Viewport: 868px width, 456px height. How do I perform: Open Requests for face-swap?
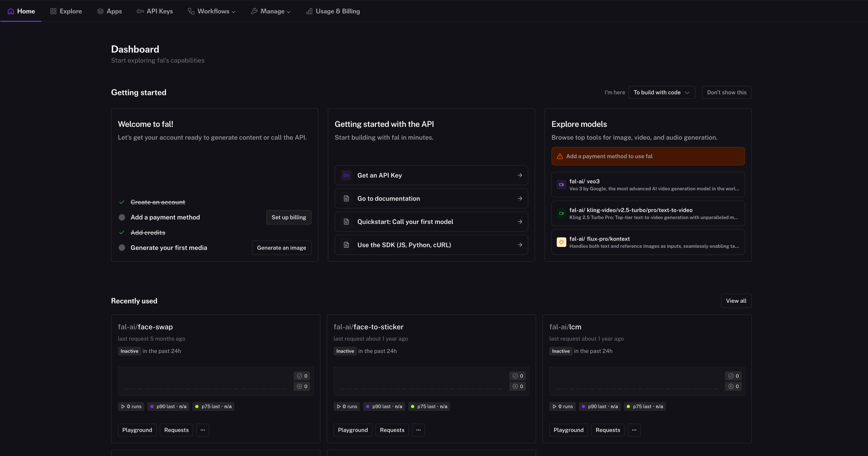(x=176, y=430)
